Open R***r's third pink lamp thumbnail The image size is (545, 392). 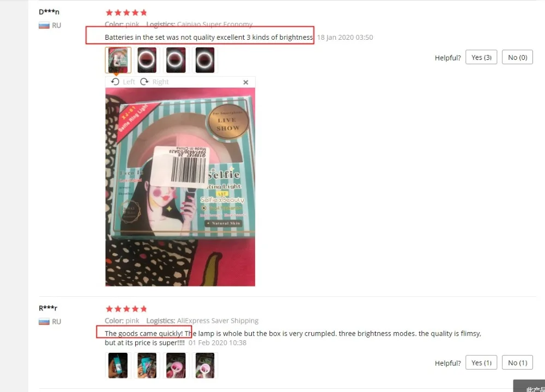point(176,365)
